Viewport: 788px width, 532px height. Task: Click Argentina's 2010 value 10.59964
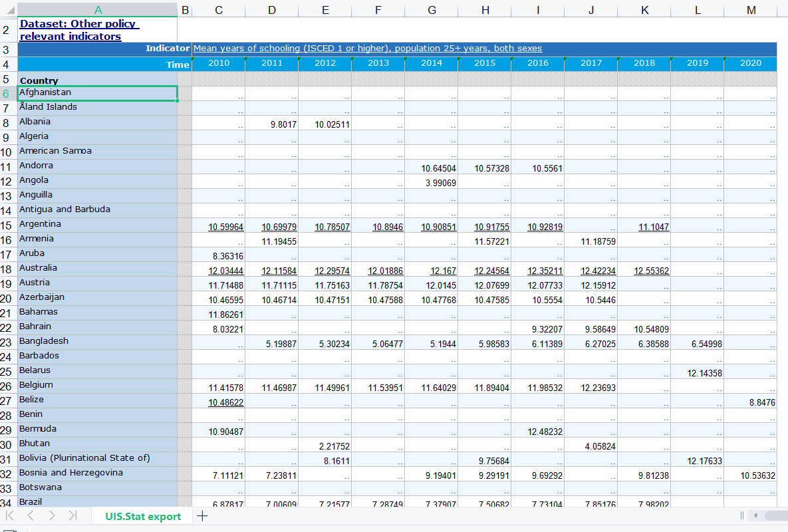click(x=226, y=227)
